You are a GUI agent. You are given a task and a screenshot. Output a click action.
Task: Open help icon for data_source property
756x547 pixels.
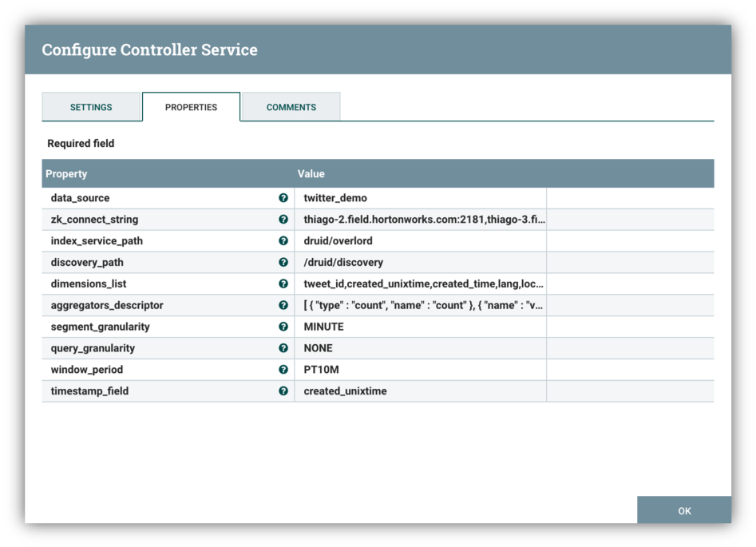tap(283, 198)
